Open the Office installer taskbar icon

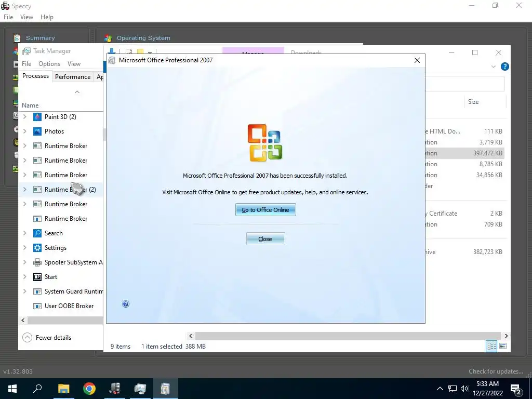166,389
